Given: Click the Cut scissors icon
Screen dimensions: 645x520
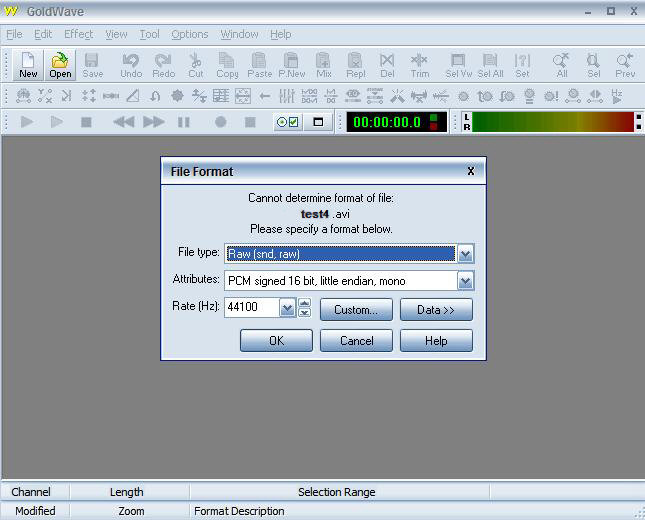Looking at the screenshot, I should pyautogui.click(x=195, y=65).
